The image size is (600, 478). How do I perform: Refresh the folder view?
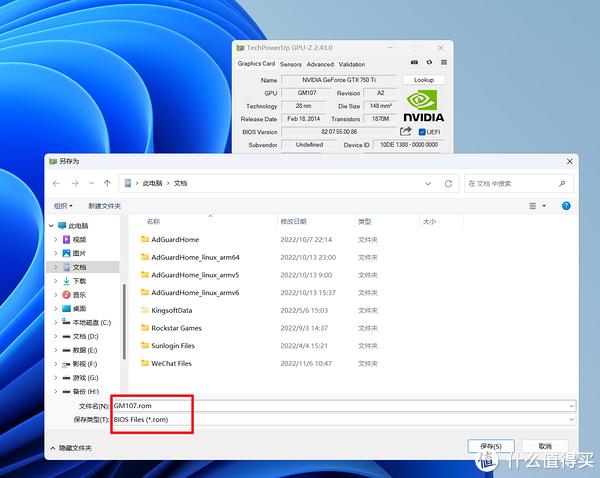click(x=448, y=184)
